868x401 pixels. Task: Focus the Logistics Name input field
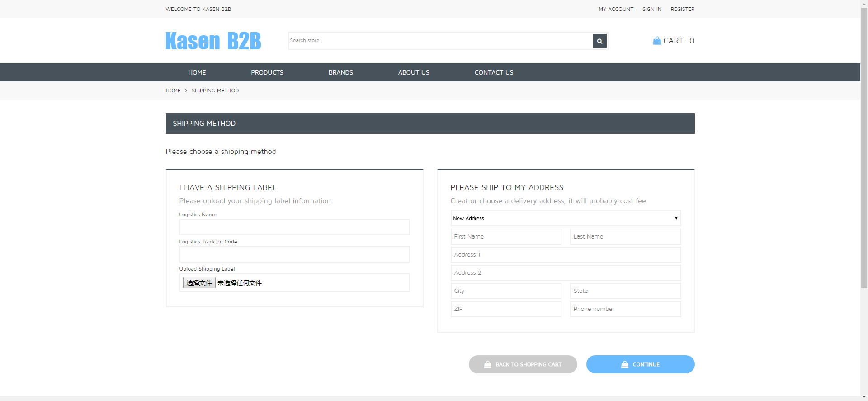click(294, 227)
